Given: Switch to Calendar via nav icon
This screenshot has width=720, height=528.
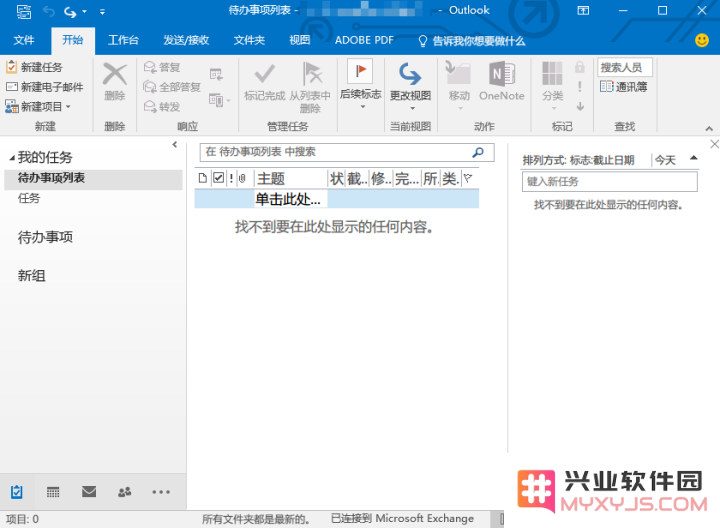Looking at the screenshot, I should (53, 492).
